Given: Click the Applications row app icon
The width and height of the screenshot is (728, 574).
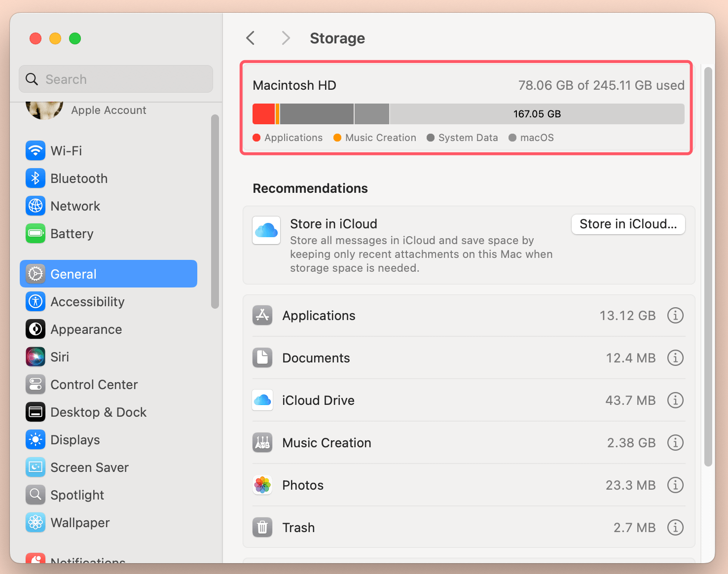Looking at the screenshot, I should pyautogui.click(x=262, y=316).
